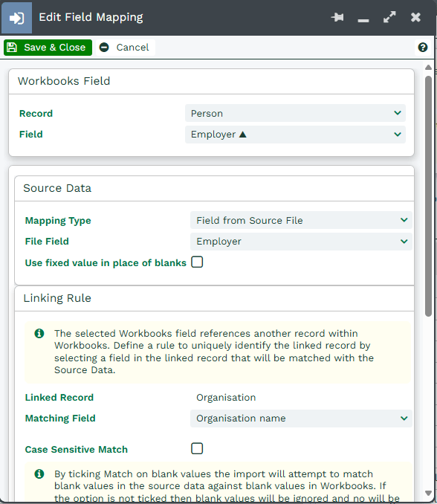Click the scroll up arrow

click(x=428, y=67)
